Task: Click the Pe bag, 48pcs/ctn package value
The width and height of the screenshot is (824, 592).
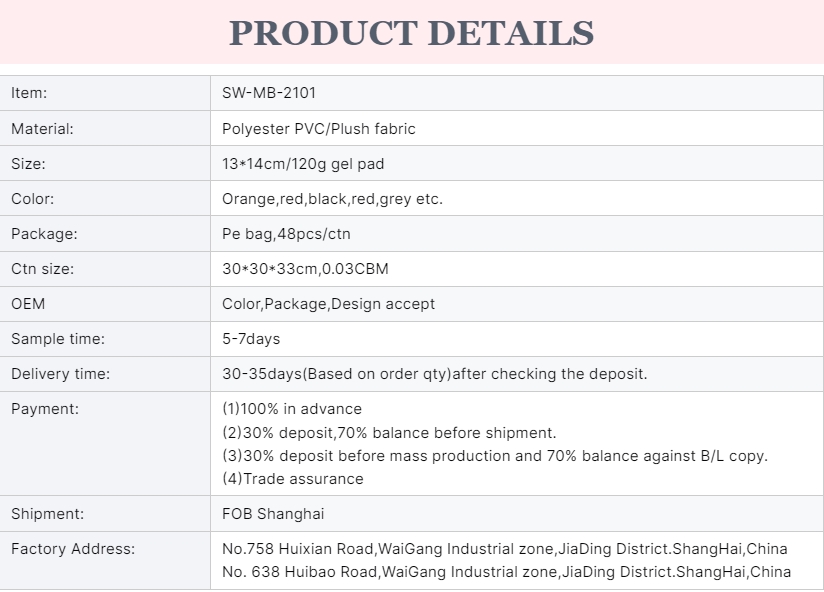Action: pos(286,233)
